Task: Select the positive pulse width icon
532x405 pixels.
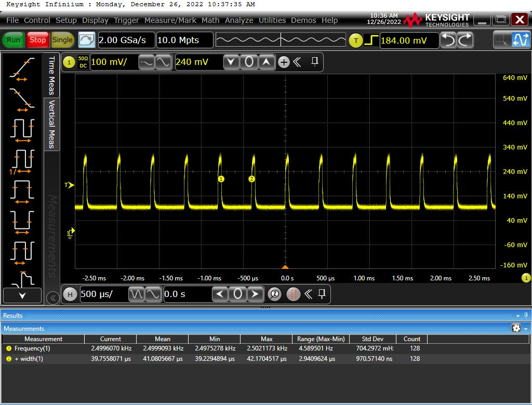Action: (x=22, y=191)
